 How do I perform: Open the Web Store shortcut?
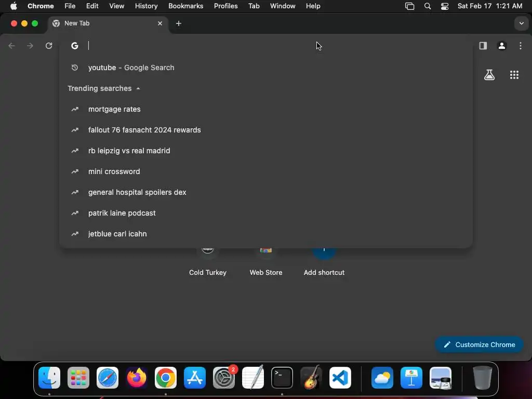coord(266,262)
